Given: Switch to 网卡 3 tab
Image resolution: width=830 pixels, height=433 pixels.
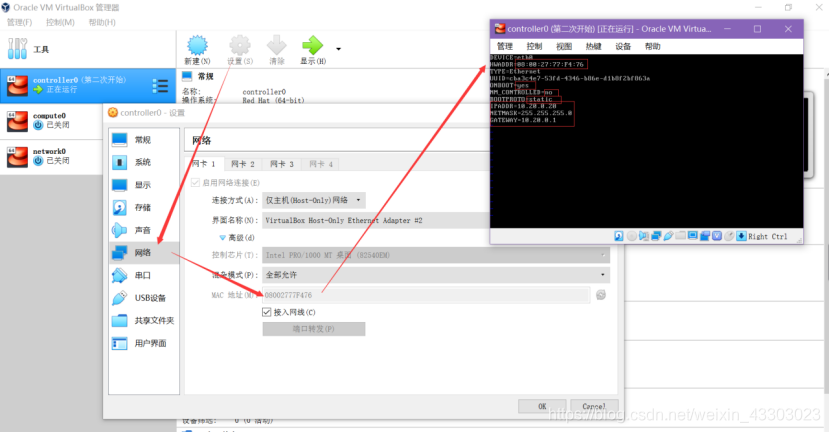Looking at the screenshot, I should point(282,164).
